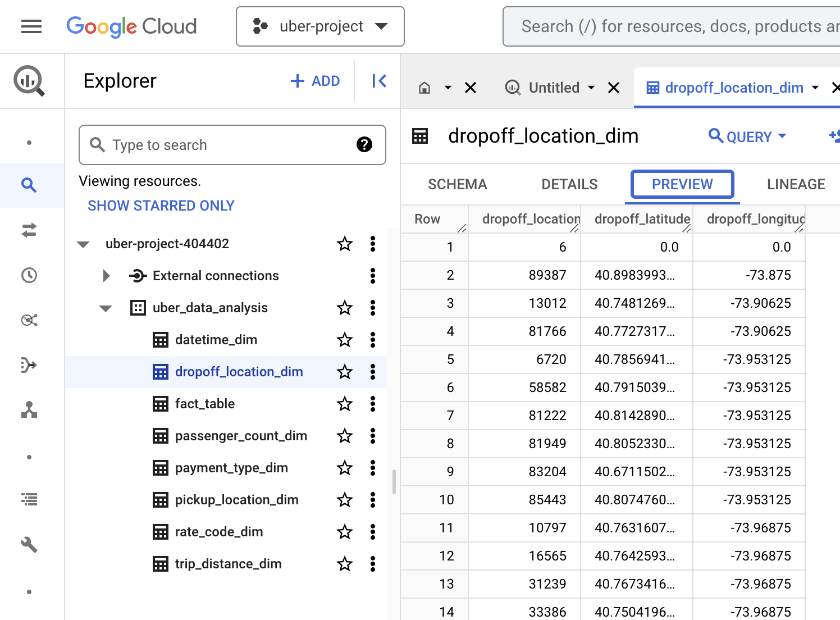Image resolution: width=840 pixels, height=620 pixels.
Task: Click the Type to search field
Action: pos(225,145)
